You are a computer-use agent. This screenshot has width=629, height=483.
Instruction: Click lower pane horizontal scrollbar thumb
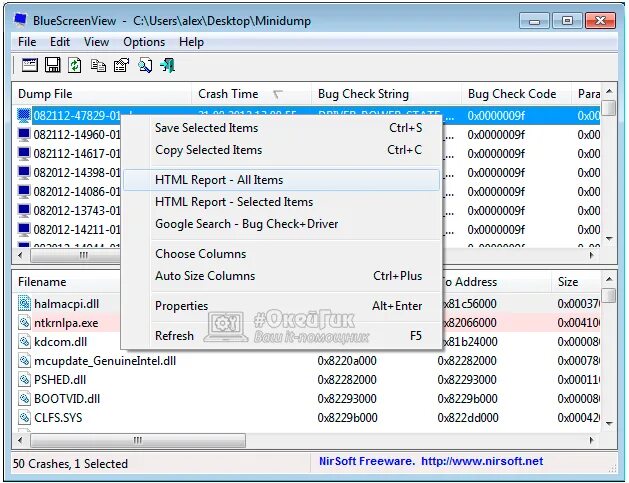138,440
